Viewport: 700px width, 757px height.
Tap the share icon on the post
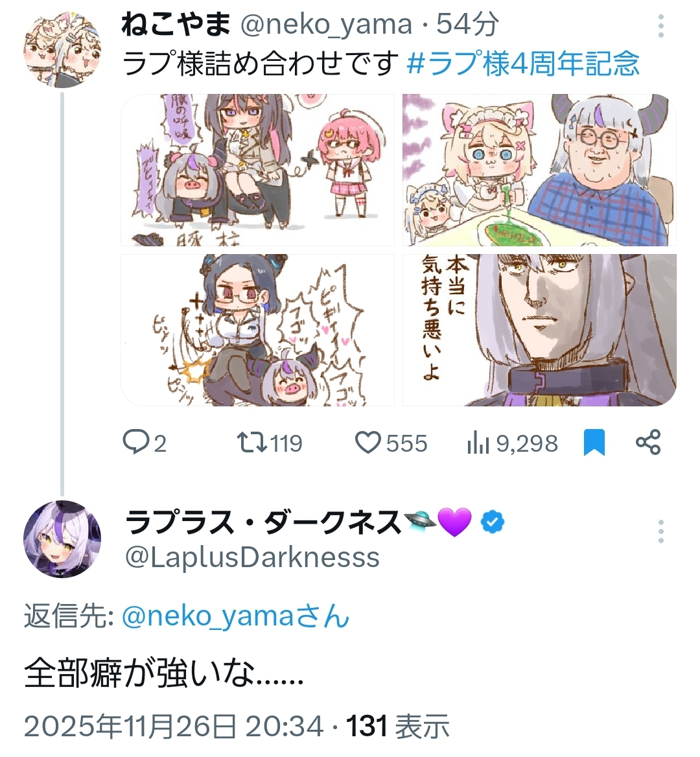coord(648,442)
